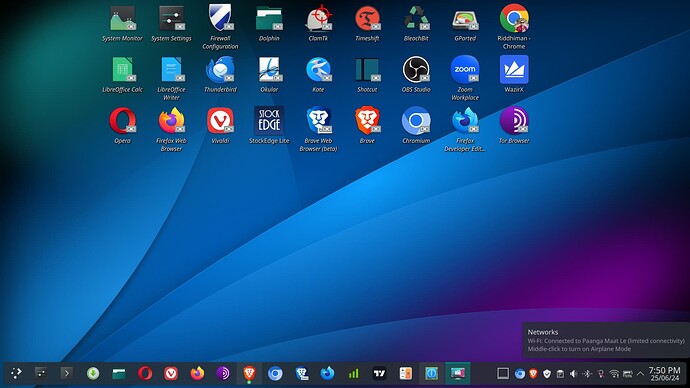Open the shield security icon in the tray

click(x=547, y=374)
